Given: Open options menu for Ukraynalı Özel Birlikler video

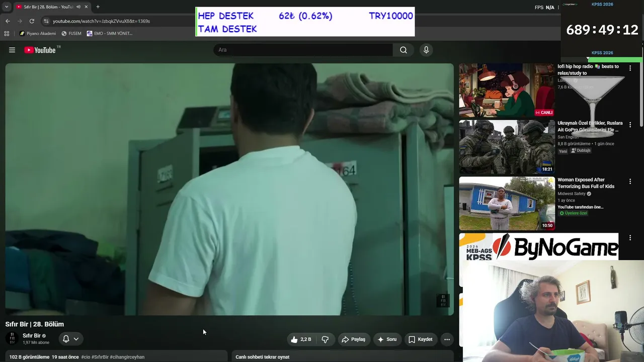Looking at the screenshot, I should click(x=630, y=125).
